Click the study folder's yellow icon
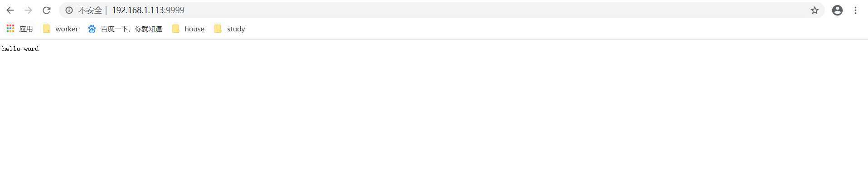The height and width of the screenshot is (174, 868). click(218, 29)
